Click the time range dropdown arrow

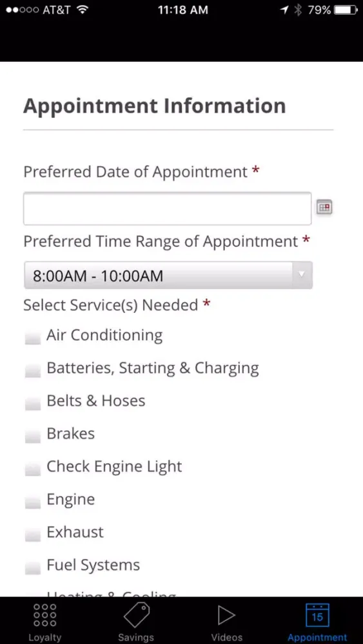point(302,275)
